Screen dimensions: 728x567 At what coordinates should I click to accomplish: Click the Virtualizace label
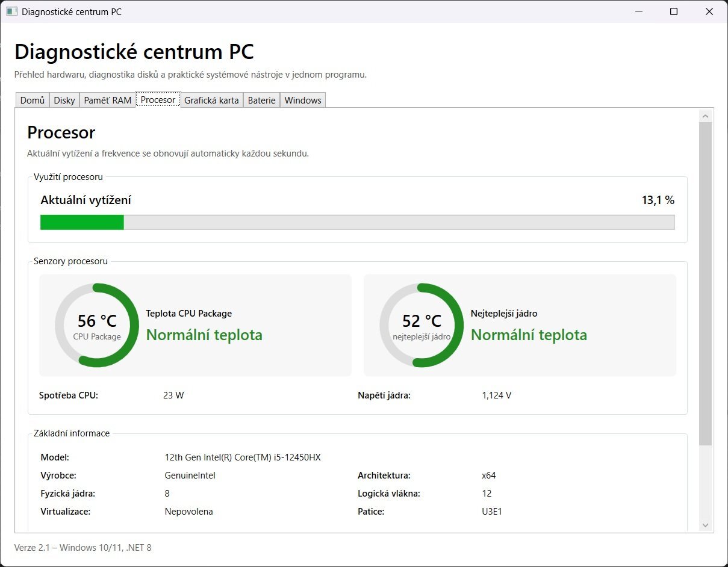click(x=66, y=512)
